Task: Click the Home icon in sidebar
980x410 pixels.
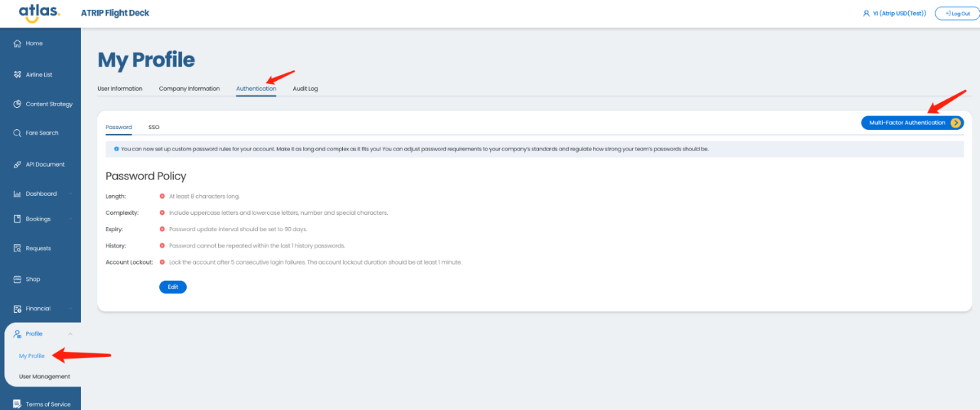Action: pos(18,44)
